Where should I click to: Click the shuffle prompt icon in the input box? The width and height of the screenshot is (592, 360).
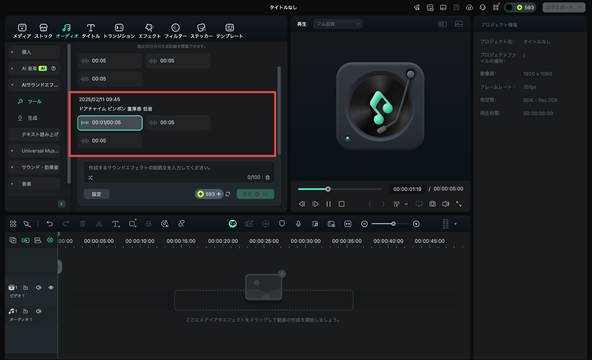point(91,177)
